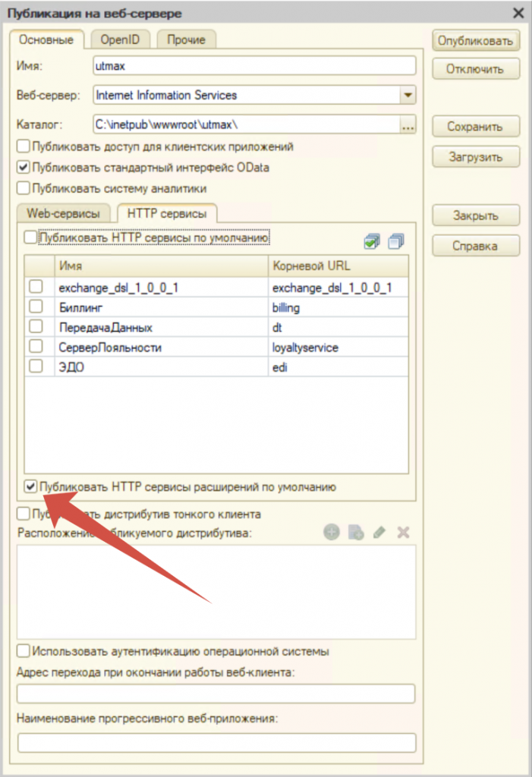Select the billing root URL cell
This screenshot has width=532, height=777.
pyautogui.click(x=338, y=307)
